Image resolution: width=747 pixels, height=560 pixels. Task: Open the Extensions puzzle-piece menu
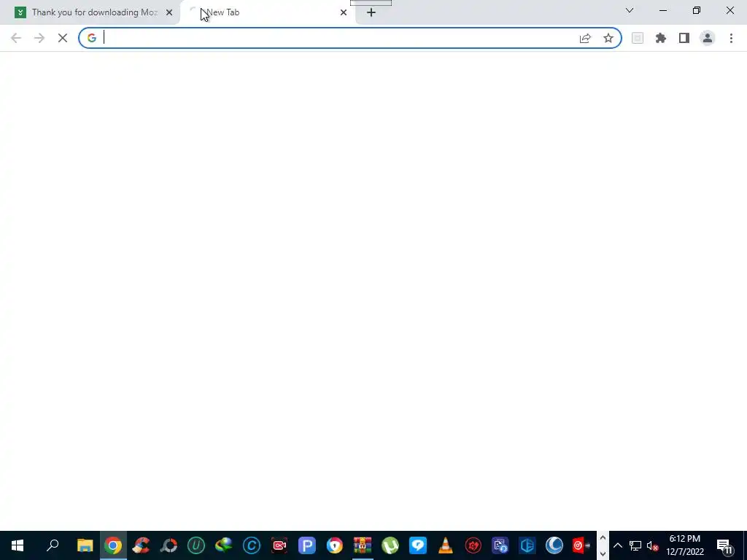click(661, 38)
